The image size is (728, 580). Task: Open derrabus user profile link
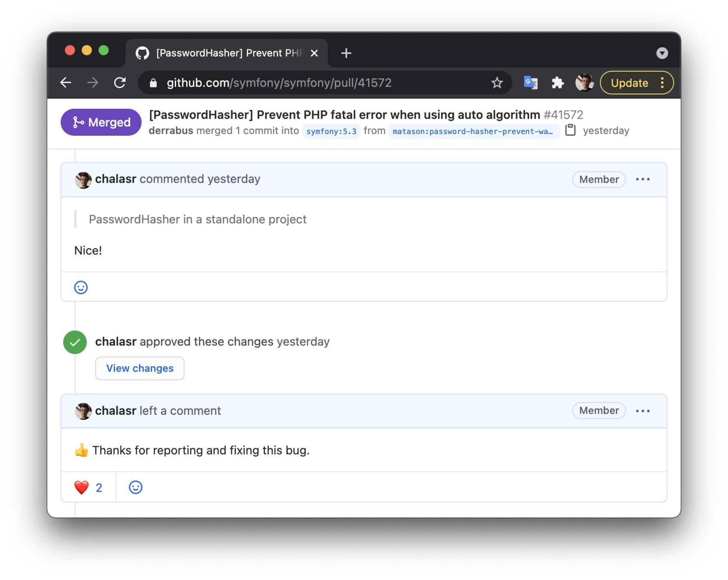click(171, 131)
